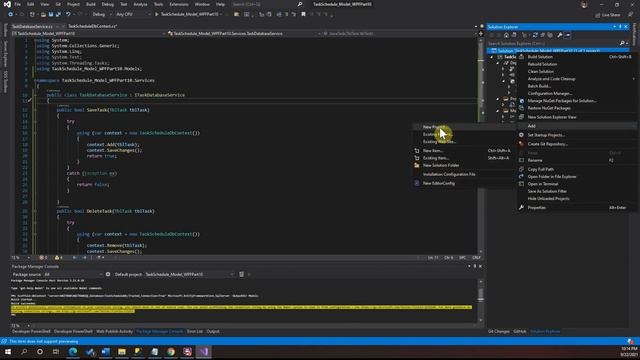Open the File menu
This screenshot has width=640, height=360.
coord(18,4)
